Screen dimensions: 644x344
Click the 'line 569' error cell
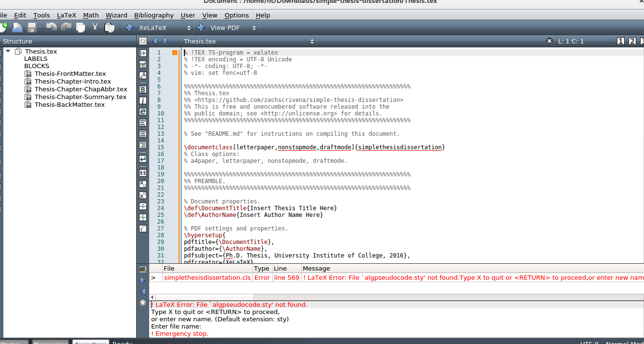[286, 277]
